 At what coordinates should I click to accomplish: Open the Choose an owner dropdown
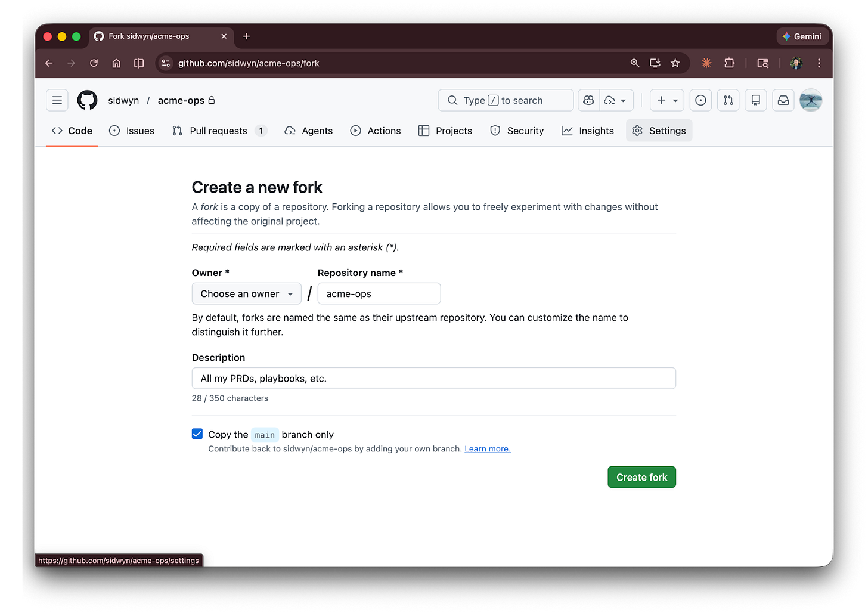pyautogui.click(x=247, y=293)
